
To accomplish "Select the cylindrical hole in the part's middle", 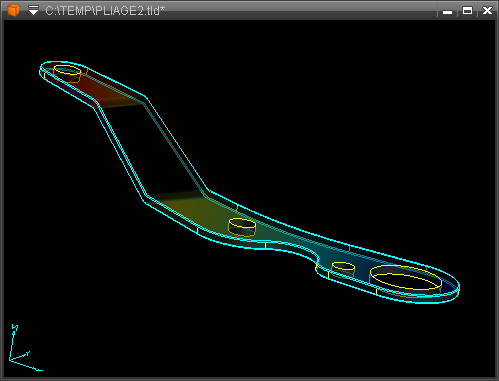I will (x=242, y=227).
